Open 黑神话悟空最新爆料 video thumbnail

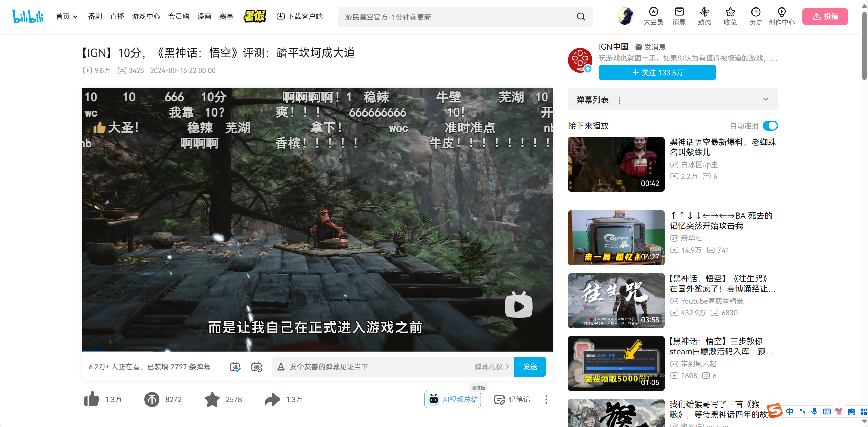point(616,164)
